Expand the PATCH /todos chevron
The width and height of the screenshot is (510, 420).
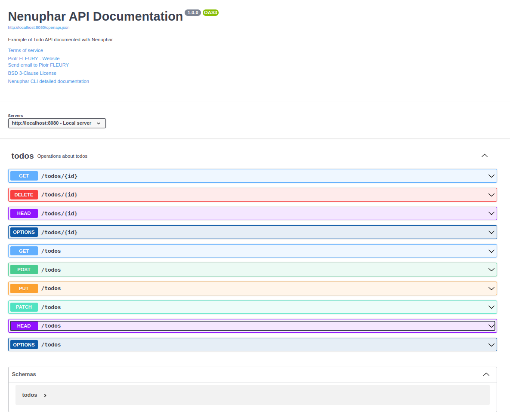[x=491, y=307]
